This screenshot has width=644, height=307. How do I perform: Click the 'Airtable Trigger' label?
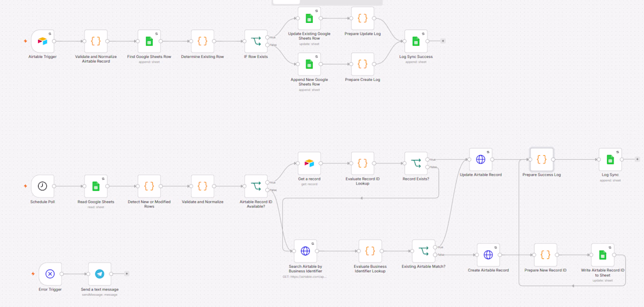coord(42,57)
